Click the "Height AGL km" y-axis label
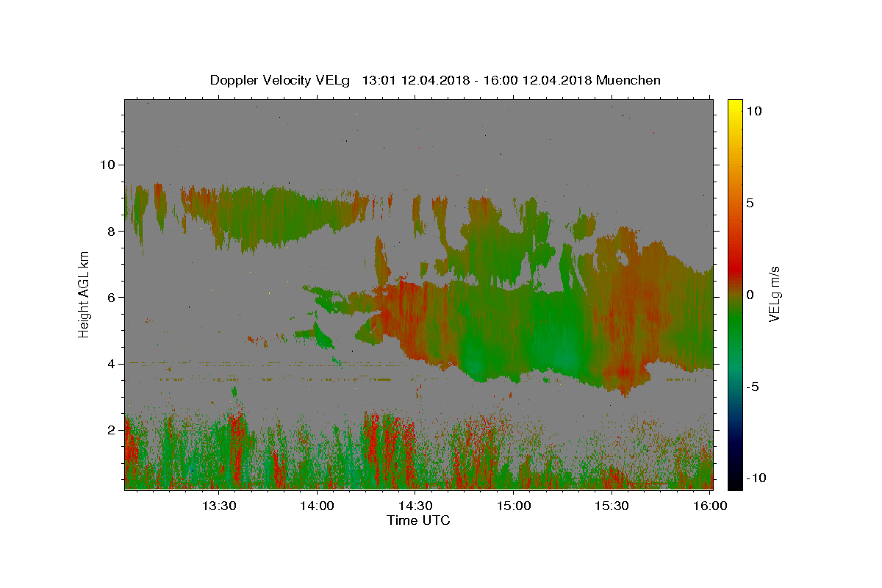 (85, 294)
